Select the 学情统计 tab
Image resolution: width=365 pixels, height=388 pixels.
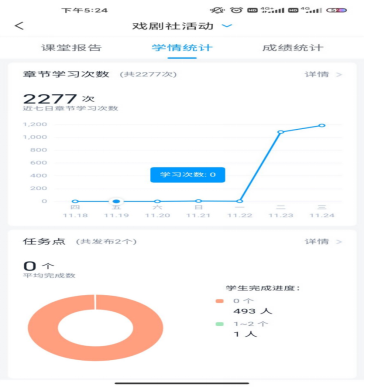(x=182, y=48)
